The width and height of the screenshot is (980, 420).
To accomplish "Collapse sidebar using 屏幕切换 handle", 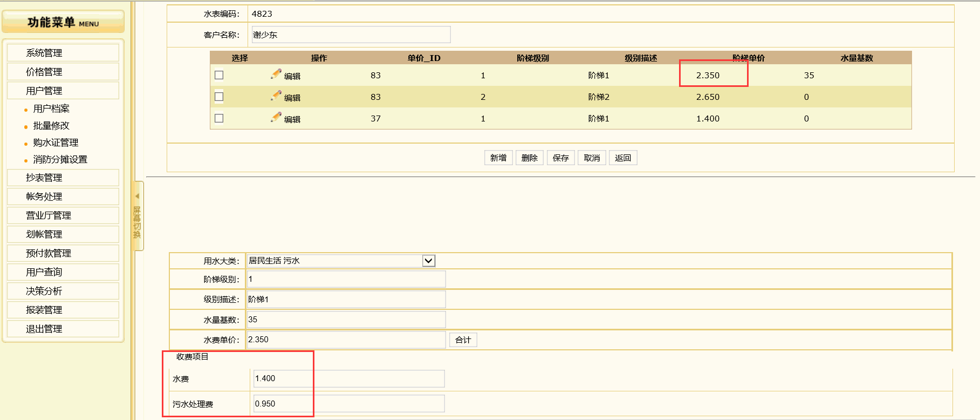I will pyautogui.click(x=138, y=216).
